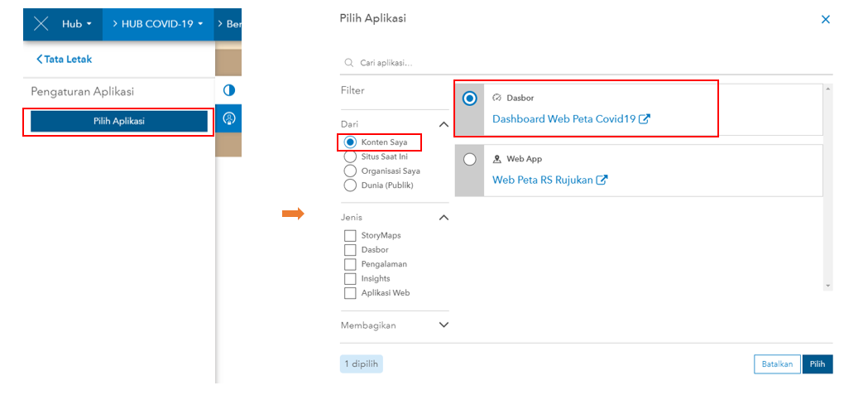Focus the Cari aplikasi search field
Image resolution: width=868 pixels, height=395 pixels.
click(x=579, y=63)
